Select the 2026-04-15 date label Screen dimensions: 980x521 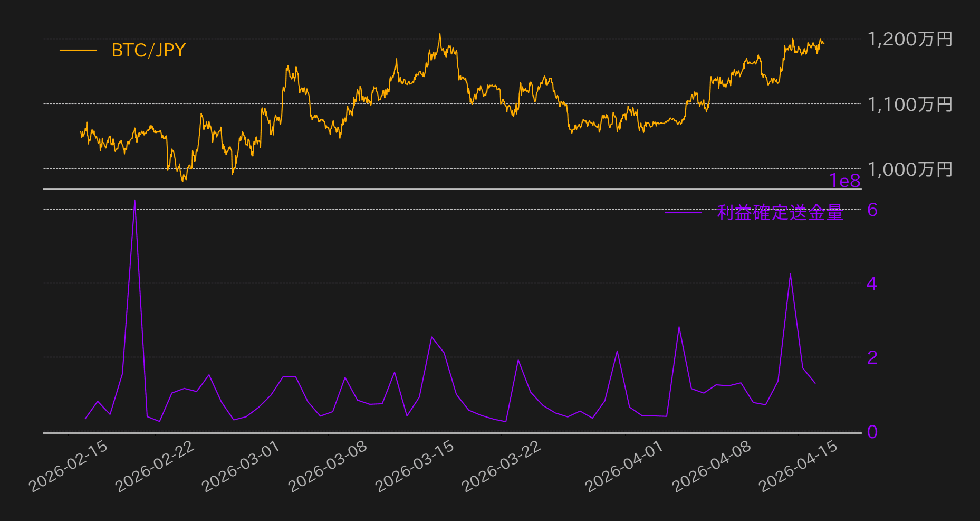[799, 466]
